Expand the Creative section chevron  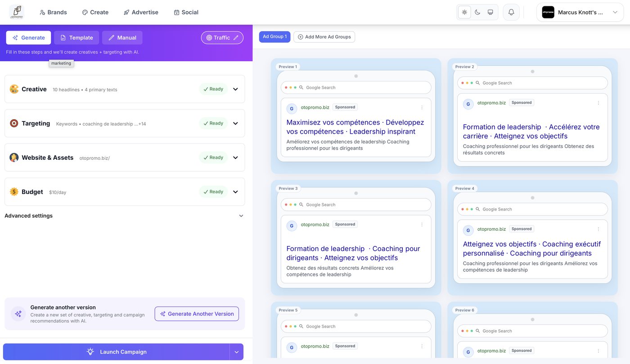(235, 89)
